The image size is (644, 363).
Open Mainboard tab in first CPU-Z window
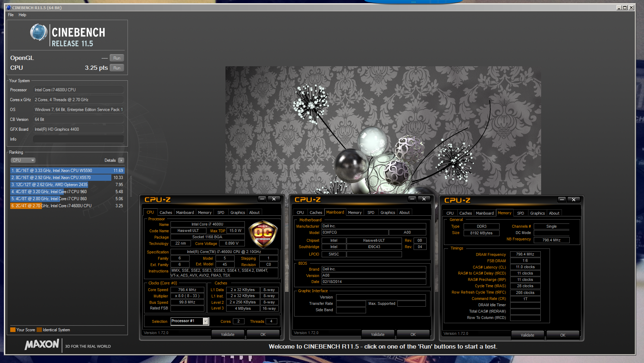click(185, 213)
